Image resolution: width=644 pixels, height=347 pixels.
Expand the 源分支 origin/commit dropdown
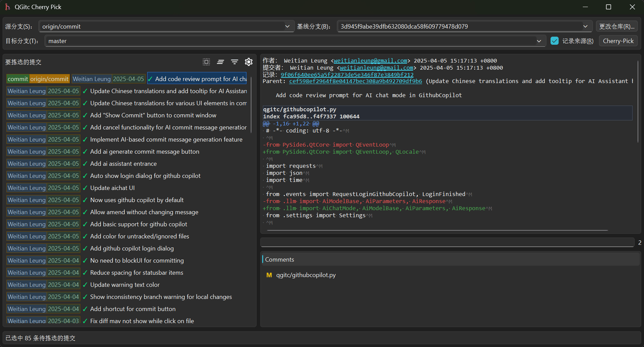pos(287,27)
